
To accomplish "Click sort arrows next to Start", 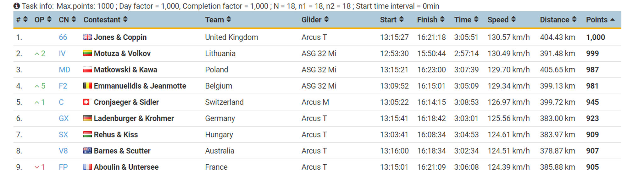I will point(401,20).
